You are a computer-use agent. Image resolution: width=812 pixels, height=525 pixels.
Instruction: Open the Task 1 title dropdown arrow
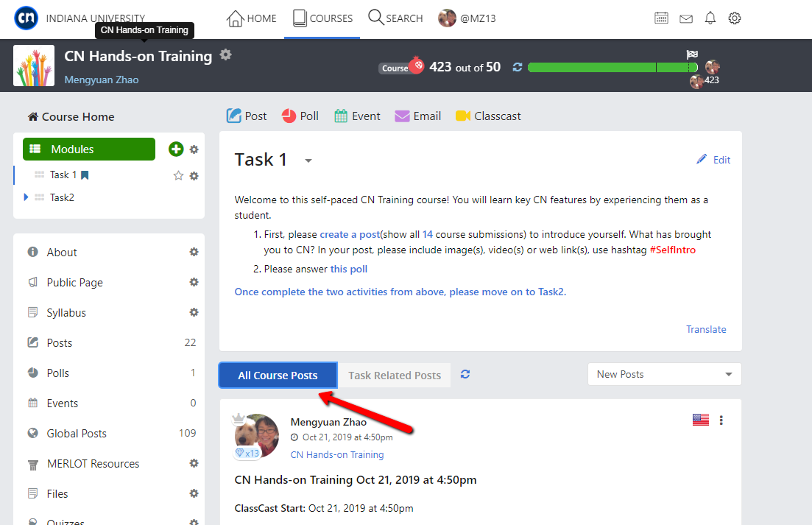point(308,161)
